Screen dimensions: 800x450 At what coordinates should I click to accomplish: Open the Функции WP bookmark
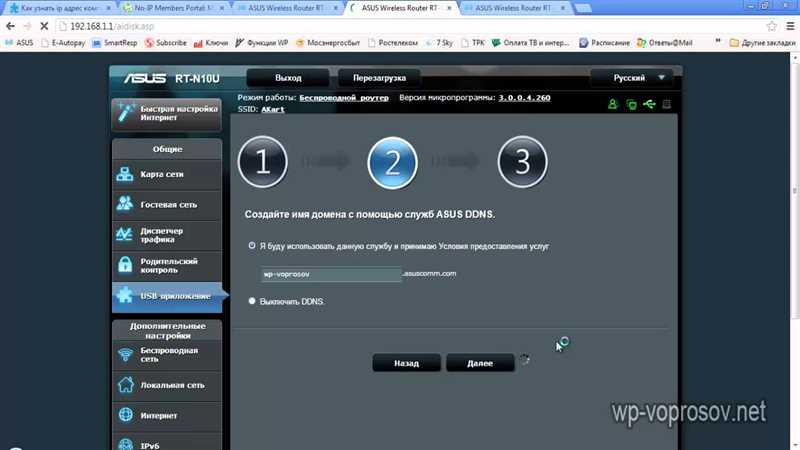point(262,43)
